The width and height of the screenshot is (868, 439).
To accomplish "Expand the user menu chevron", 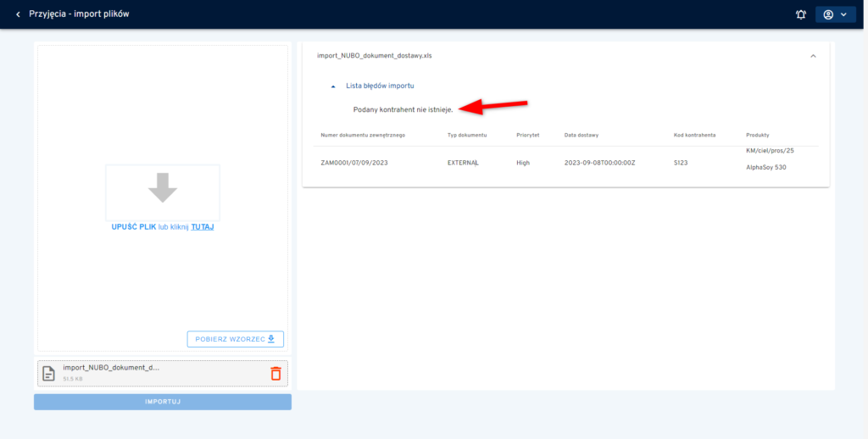I will point(843,14).
